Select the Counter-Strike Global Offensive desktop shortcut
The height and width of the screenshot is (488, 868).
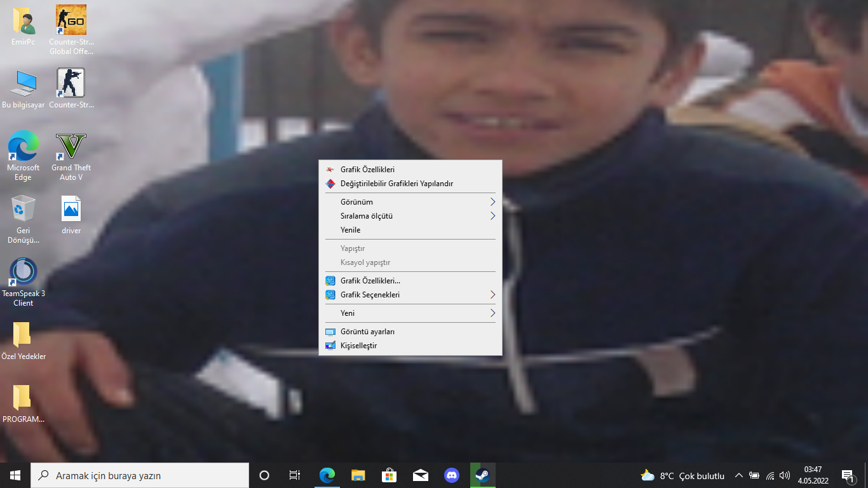tap(71, 30)
